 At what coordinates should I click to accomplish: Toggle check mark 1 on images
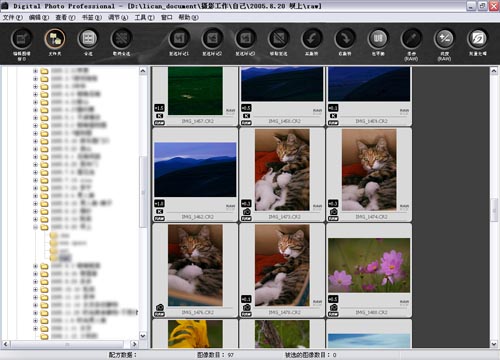(179, 39)
